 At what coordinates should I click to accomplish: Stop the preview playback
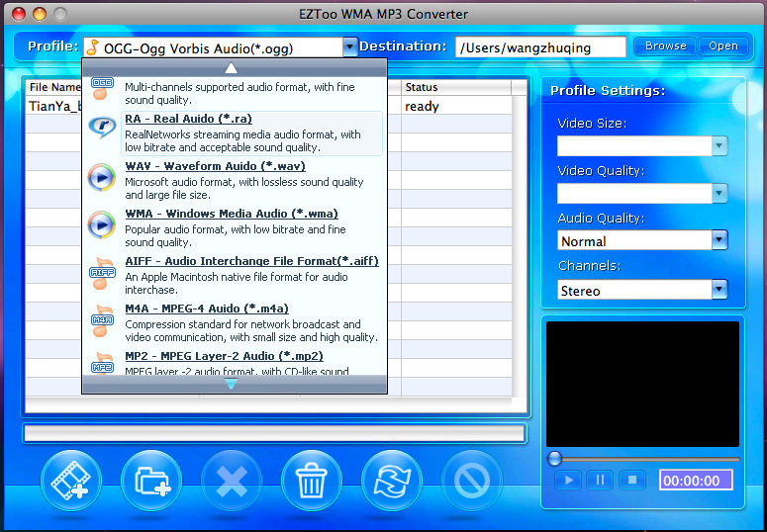tap(632, 481)
